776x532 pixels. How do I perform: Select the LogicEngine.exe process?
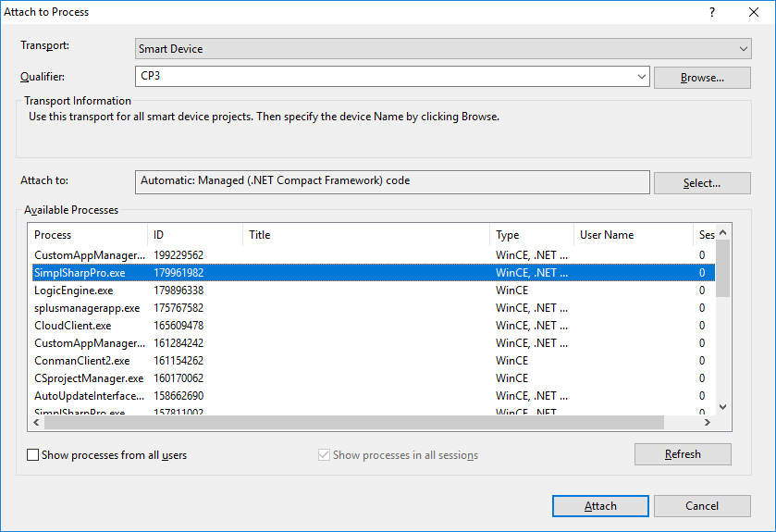point(74,291)
